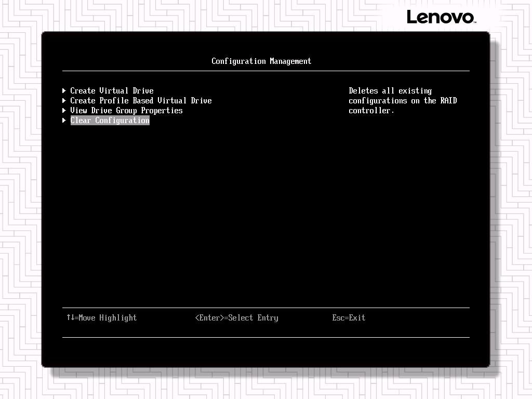This screenshot has width=532, height=399.
Task: Expand the arrow before Create Profile Based Virtual Drive
Action: [x=64, y=100]
